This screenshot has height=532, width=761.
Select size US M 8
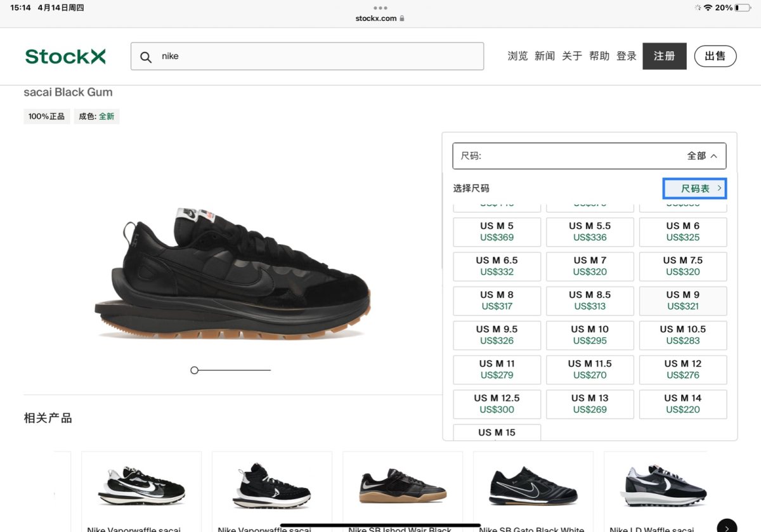pos(497,301)
